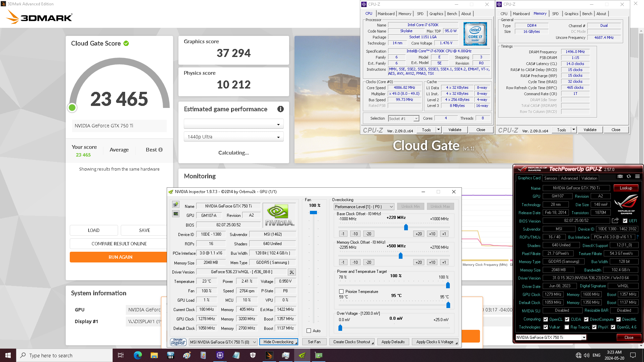This screenshot has height=362, width=644.
Task: Toggle the Vulkan checkbox in GPU-Z
Action: point(546,327)
